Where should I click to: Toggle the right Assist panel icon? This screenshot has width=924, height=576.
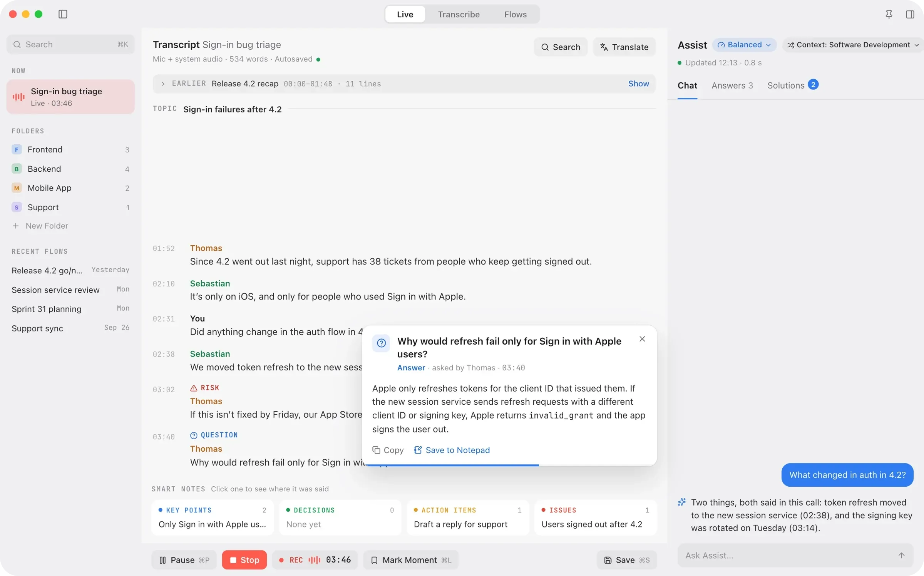pos(910,14)
